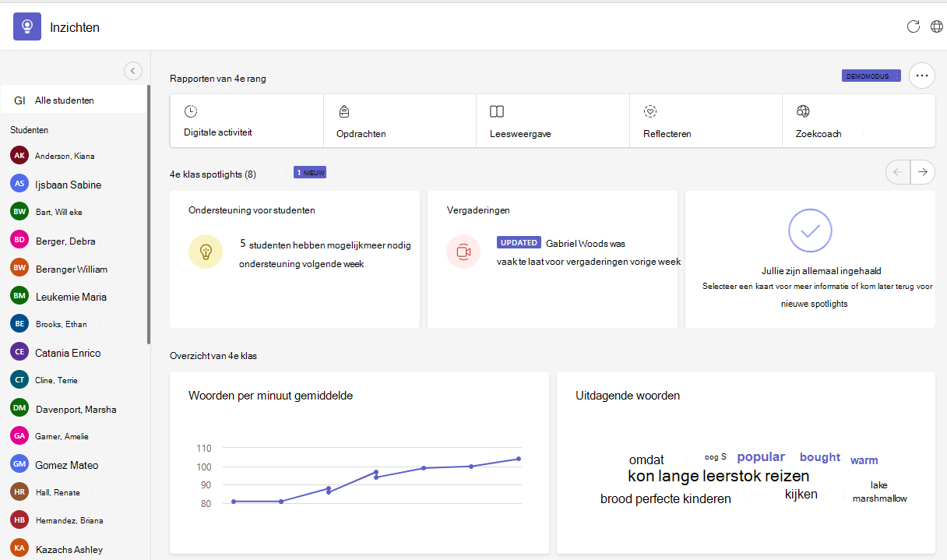Open the Vergaderingen spotlight card
This screenshot has width=947, height=560.
tap(552, 259)
